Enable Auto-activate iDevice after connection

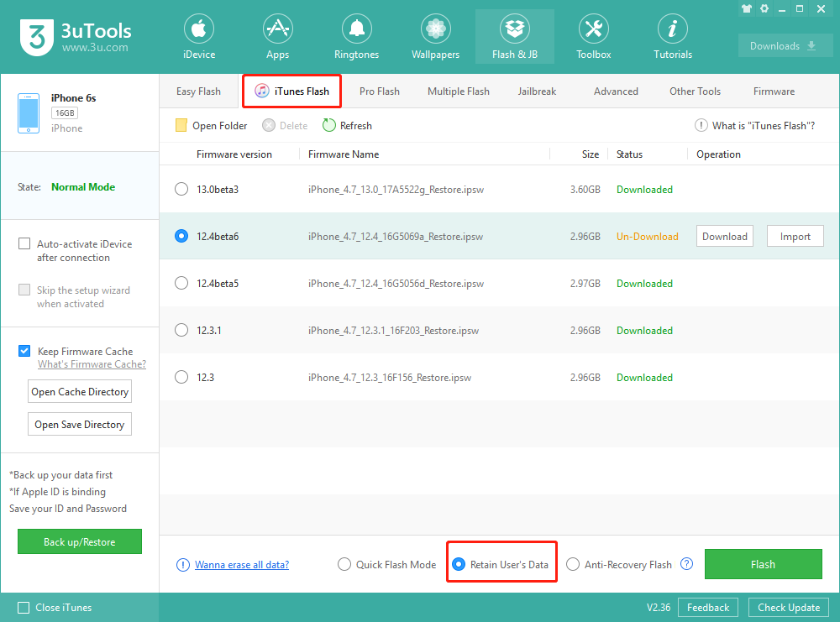click(x=24, y=243)
